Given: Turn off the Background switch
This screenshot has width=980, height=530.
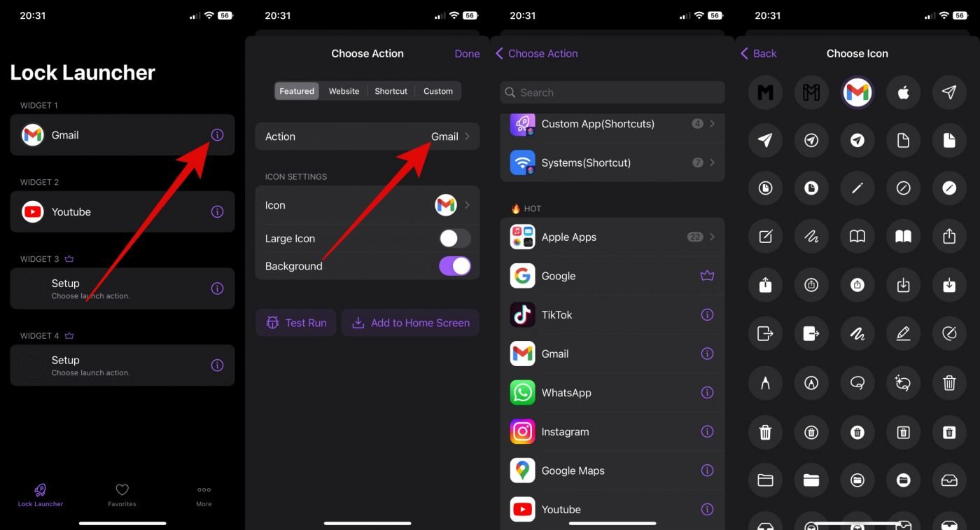Looking at the screenshot, I should pyautogui.click(x=455, y=266).
